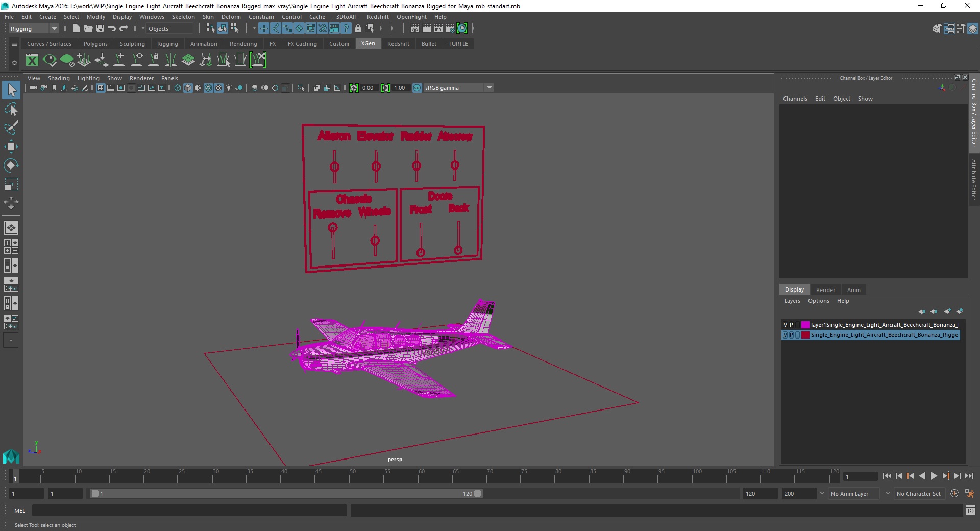The width and height of the screenshot is (980, 531).
Task: Toggle visibility V on Bonanza_Rigge layer
Action: click(x=786, y=335)
